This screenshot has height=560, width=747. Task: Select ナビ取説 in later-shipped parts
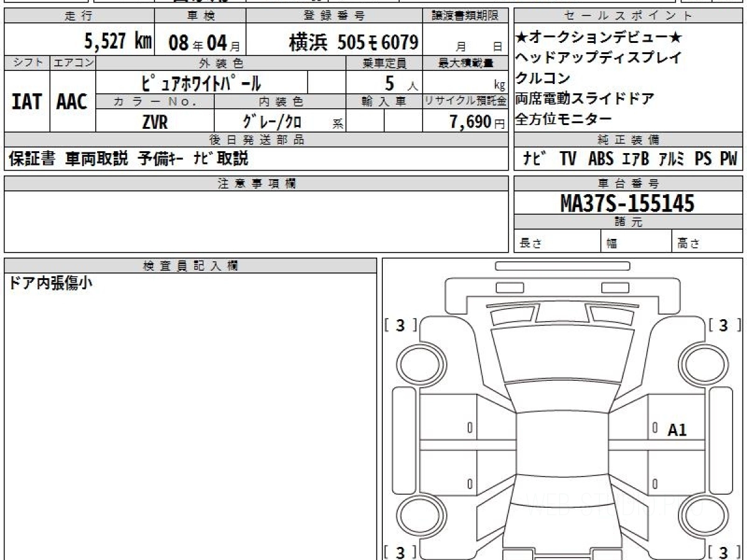point(221,159)
